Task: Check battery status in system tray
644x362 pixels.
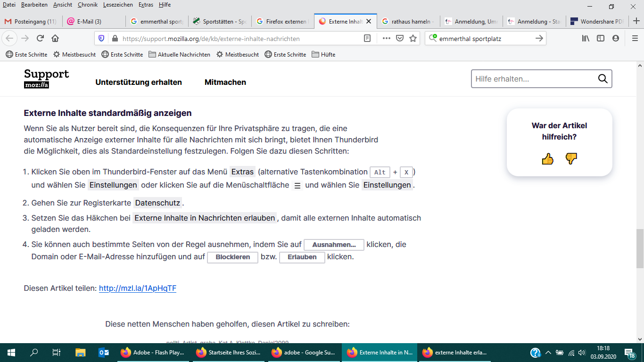Action: (560, 353)
